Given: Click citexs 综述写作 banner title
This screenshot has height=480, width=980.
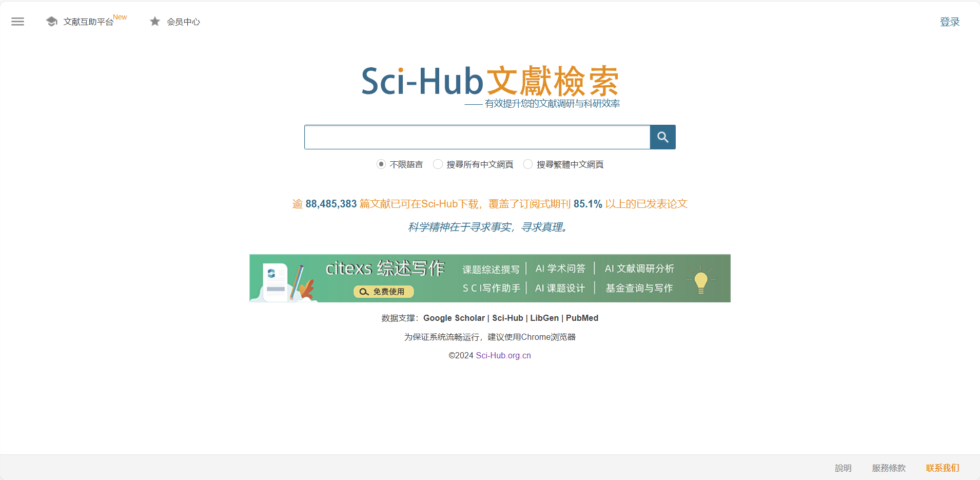Looking at the screenshot, I should tap(385, 268).
